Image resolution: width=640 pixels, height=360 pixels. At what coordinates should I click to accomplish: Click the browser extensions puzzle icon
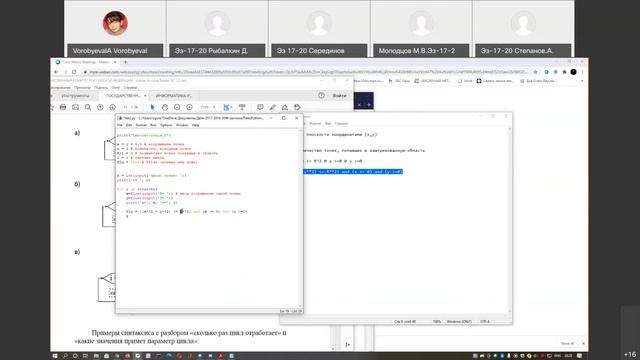point(564,72)
